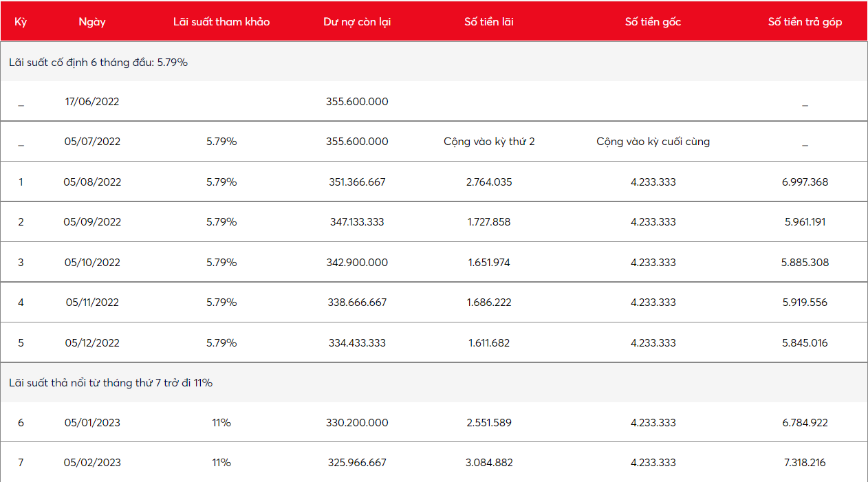The width and height of the screenshot is (868, 482).
Task: Click the fixed-rate 5.79% section row
Action: point(98,62)
